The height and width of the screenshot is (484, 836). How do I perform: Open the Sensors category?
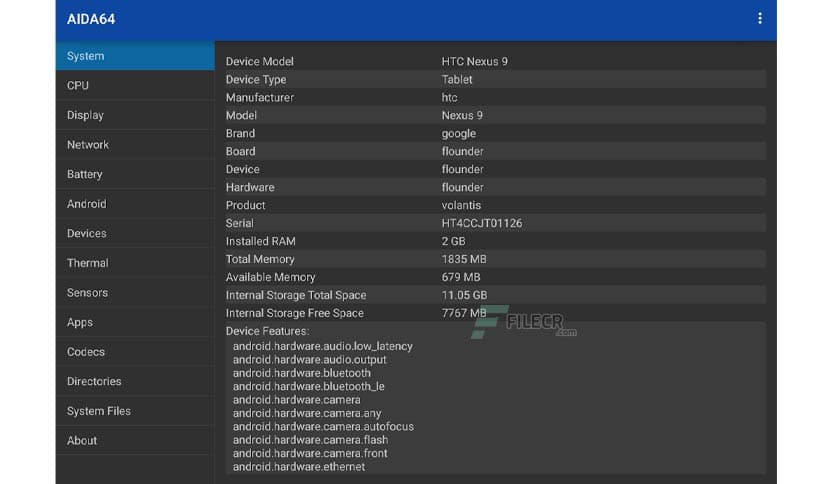click(x=135, y=293)
